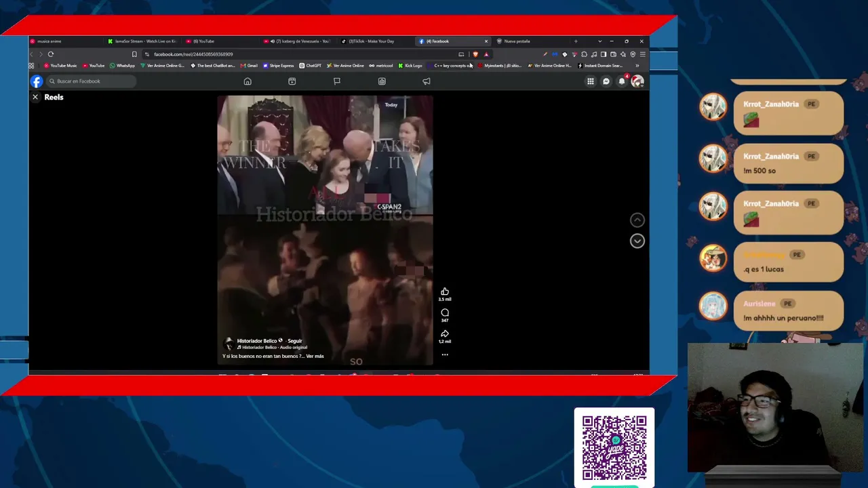Switch to the lamaSor Stream Kick tab

[x=143, y=41]
